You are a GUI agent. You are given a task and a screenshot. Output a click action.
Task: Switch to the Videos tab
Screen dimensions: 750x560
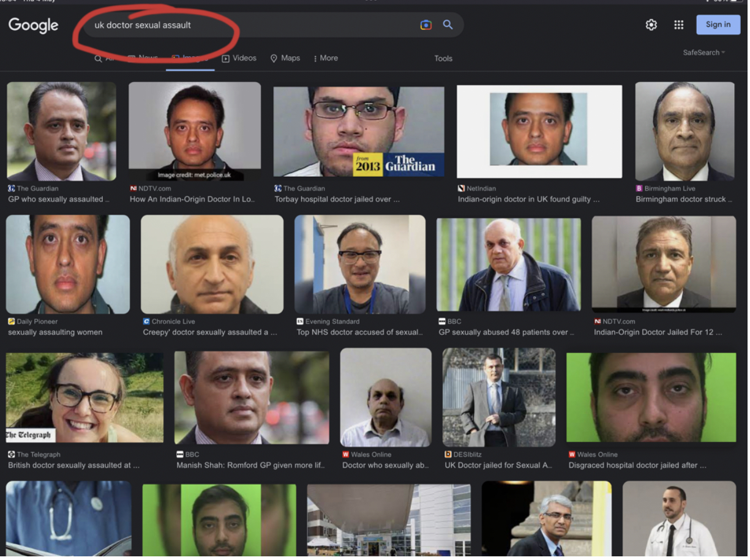point(239,58)
